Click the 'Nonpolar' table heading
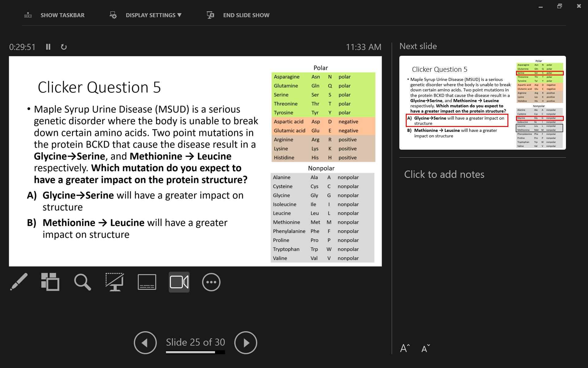 tap(321, 168)
